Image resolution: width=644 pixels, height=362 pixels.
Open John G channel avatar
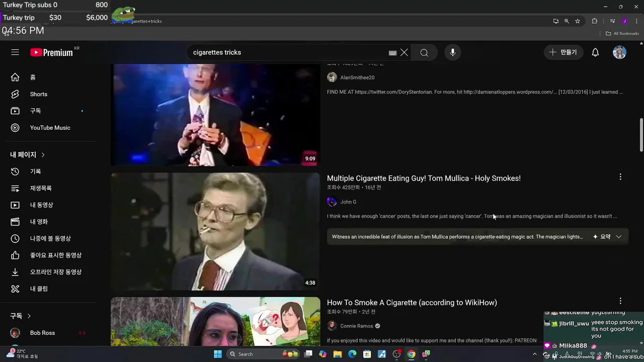point(332,202)
